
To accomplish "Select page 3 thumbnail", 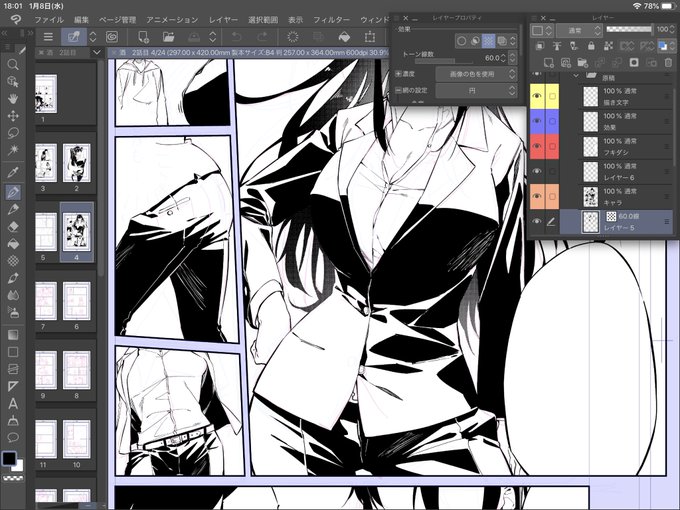I will coord(46,163).
